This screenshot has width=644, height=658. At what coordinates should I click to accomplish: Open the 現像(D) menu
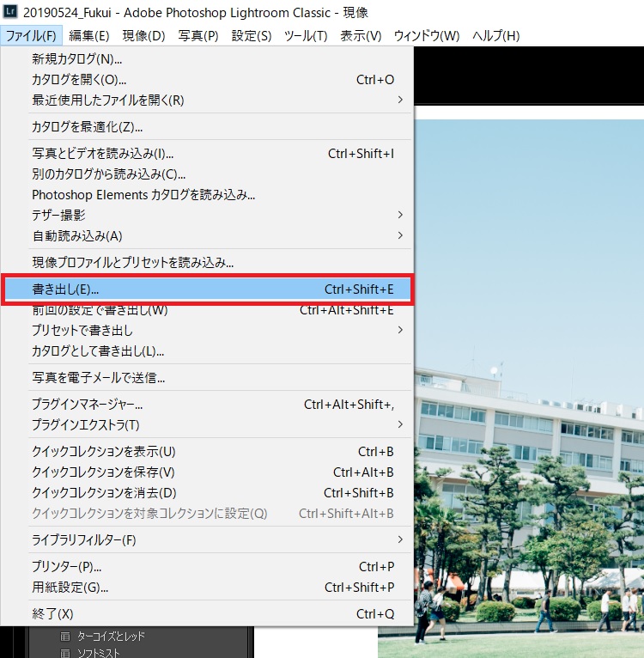[x=143, y=36]
